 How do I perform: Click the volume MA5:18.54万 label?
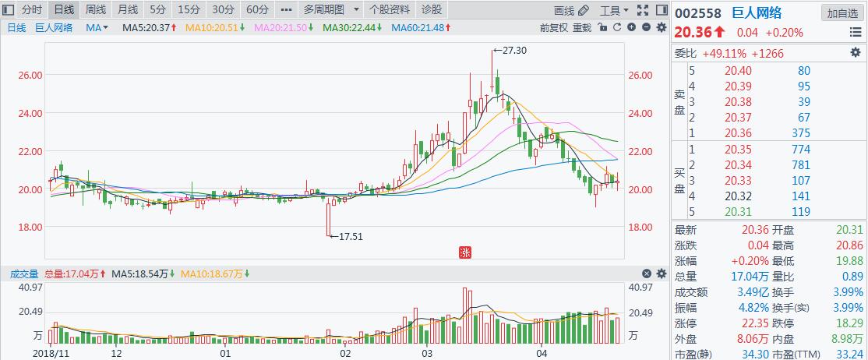(142, 274)
